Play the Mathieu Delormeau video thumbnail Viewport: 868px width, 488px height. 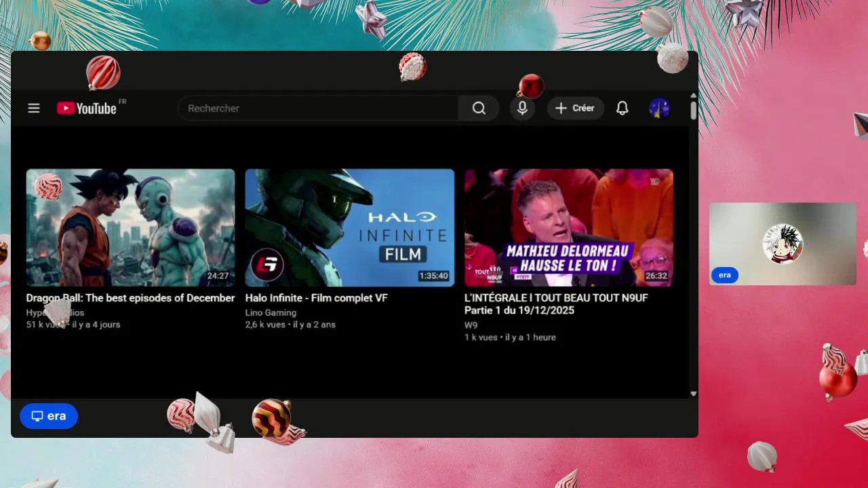pyautogui.click(x=568, y=228)
